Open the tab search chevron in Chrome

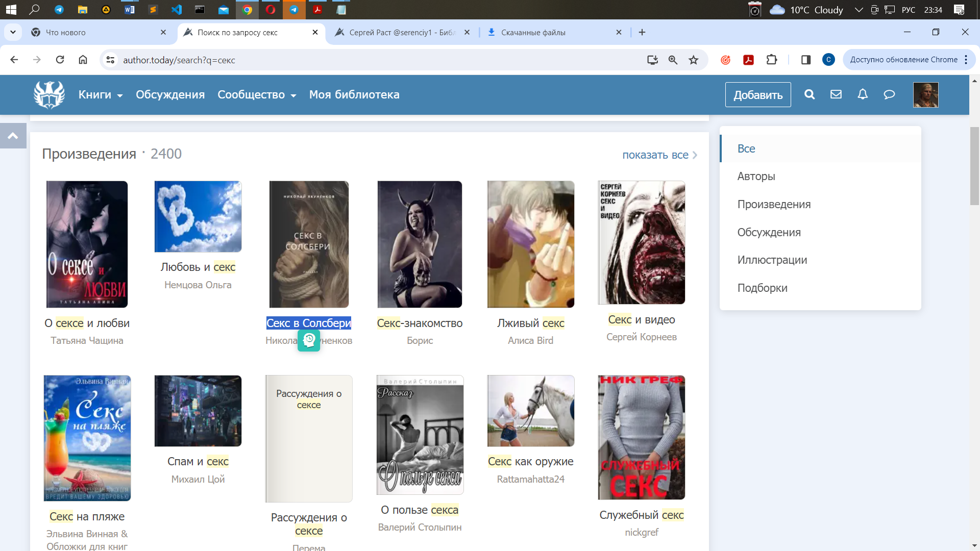coord(13,32)
